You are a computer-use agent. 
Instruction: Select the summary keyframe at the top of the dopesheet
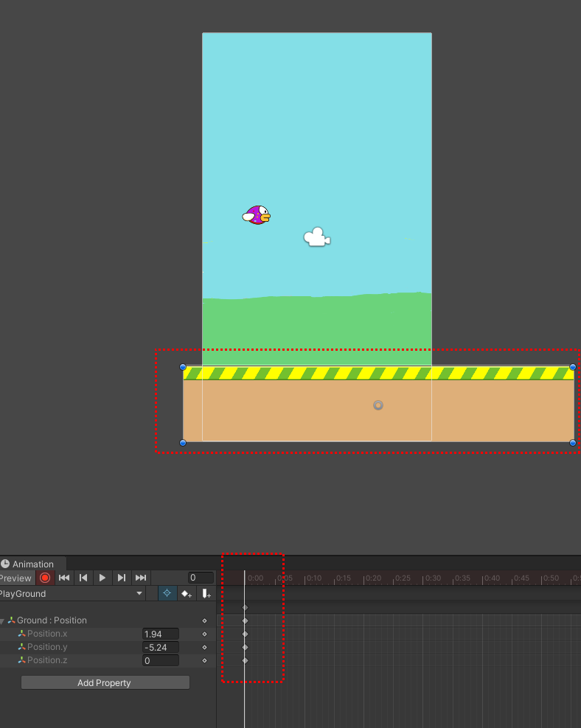pos(246,607)
